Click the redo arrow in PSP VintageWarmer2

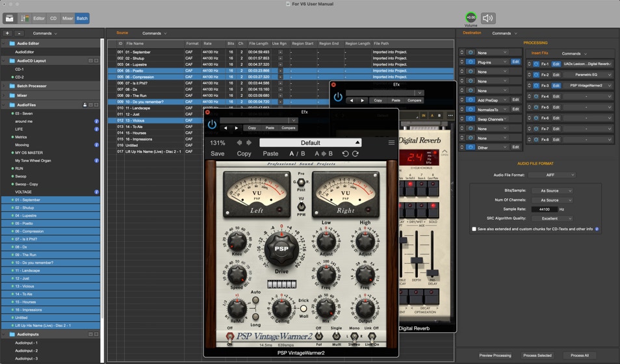[x=354, y=154]
